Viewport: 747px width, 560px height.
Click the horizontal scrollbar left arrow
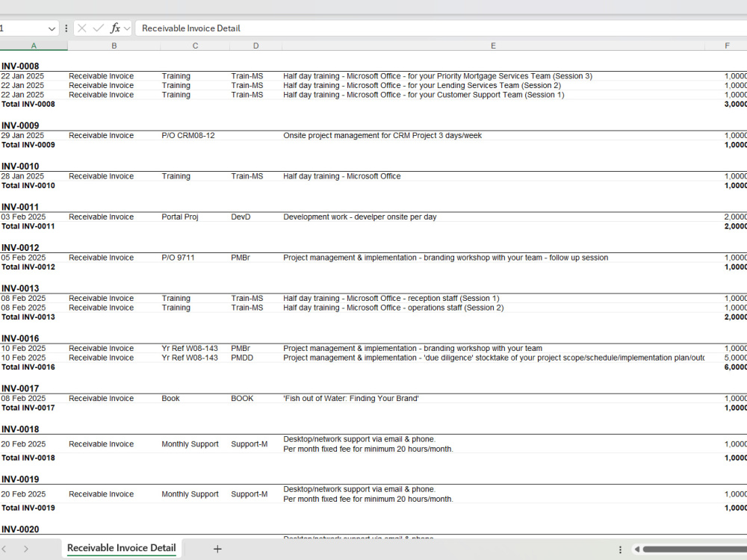[x=637, y=550]
